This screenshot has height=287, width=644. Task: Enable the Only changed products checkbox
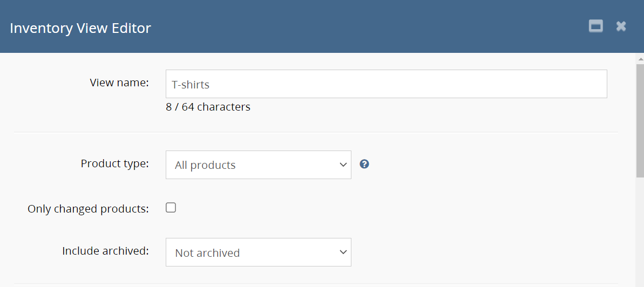[171, 208]
